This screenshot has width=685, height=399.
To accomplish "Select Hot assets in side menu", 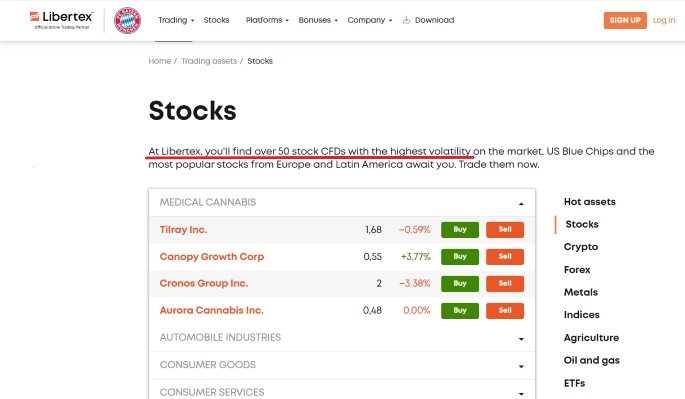I will pyautogui.click(x=589, y=202).
